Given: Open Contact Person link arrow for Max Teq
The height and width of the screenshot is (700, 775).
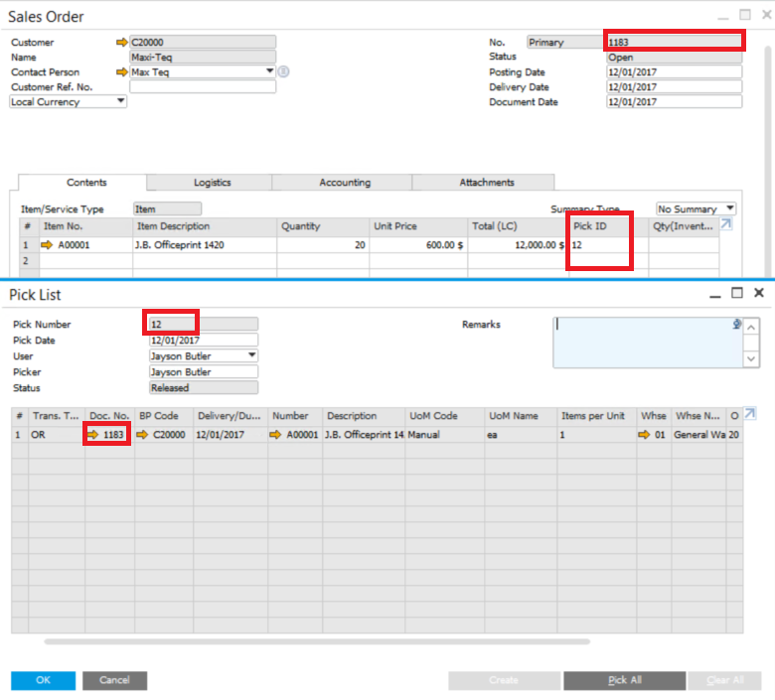Looking at the screenshot, I should (x=122, y=72).
